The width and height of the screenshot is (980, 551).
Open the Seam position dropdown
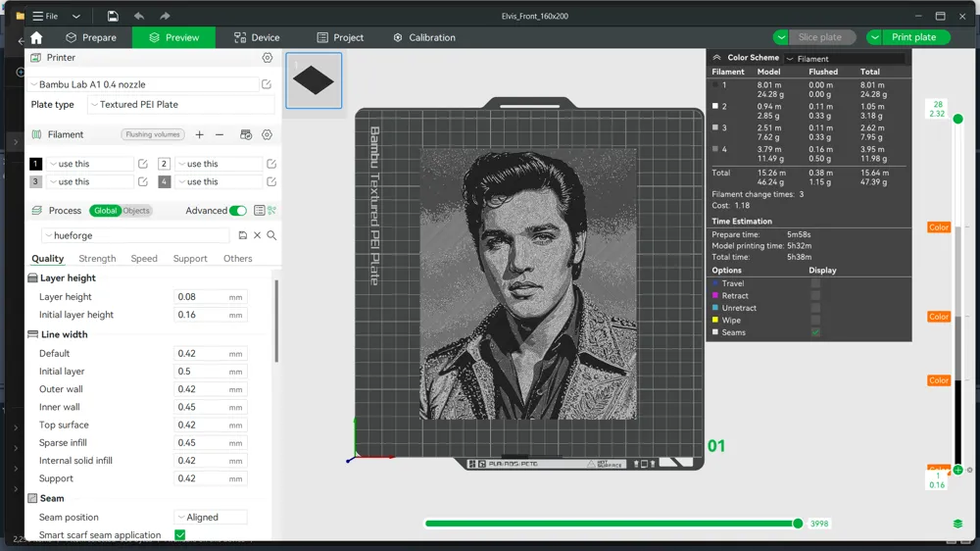(211, 518)
